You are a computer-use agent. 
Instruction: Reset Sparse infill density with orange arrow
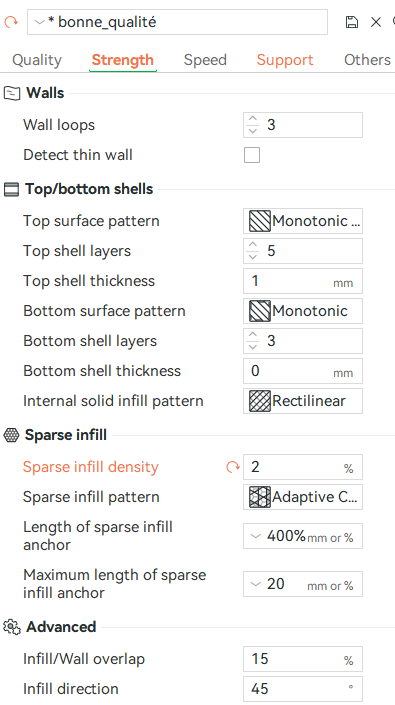(232, 467)
